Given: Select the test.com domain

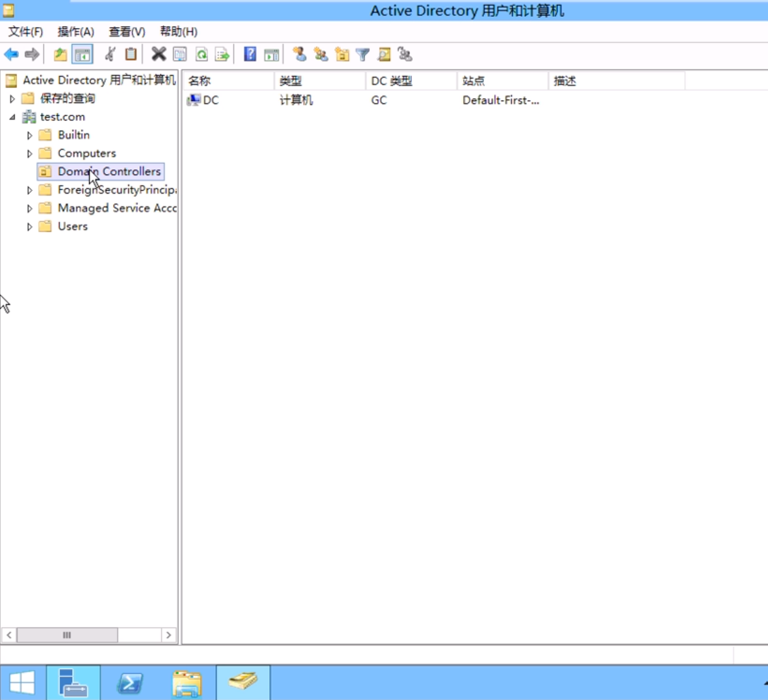Looking at the screenshot, I should [62, 117].
